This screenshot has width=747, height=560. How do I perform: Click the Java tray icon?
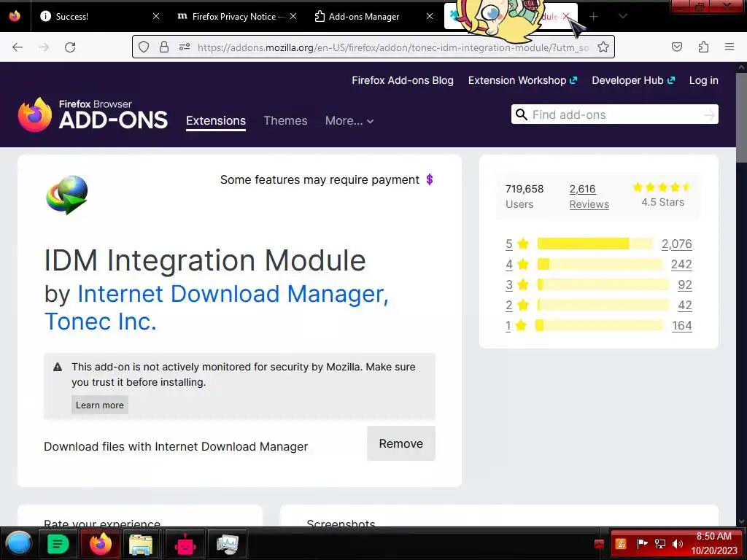tap(620, 544)
